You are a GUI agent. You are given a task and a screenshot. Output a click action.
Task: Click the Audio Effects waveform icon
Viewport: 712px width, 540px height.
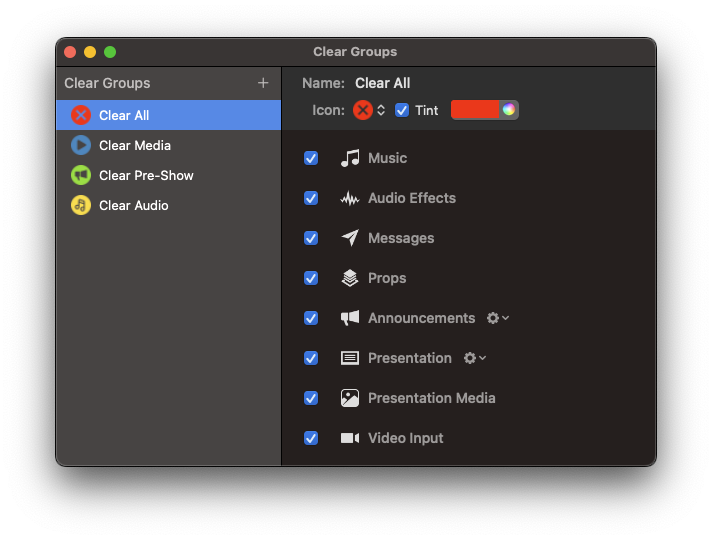point(350,198)
